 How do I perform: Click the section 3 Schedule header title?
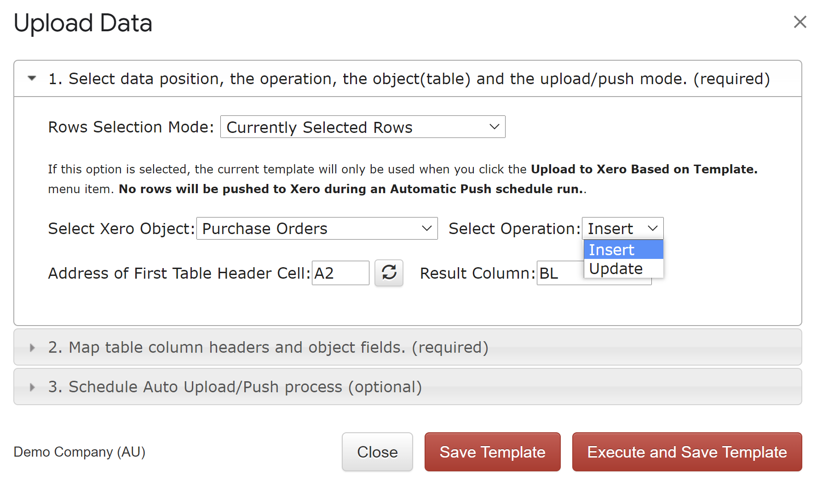pos(235,387)
